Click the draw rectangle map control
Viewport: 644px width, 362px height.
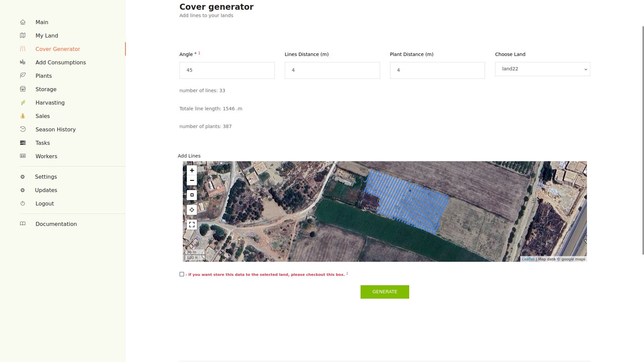coord(192,195)
